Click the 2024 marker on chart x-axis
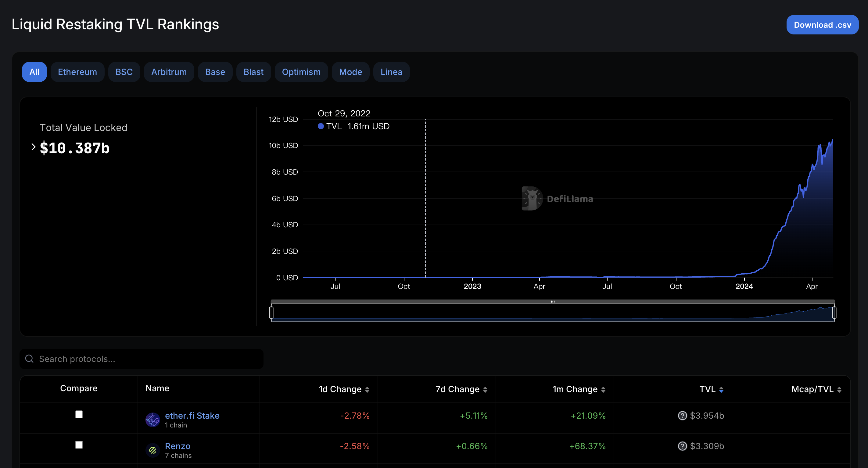 tap(744, 286)
